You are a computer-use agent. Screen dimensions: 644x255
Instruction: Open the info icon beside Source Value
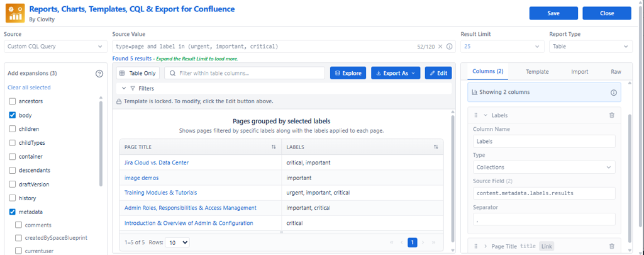[449, 47]
